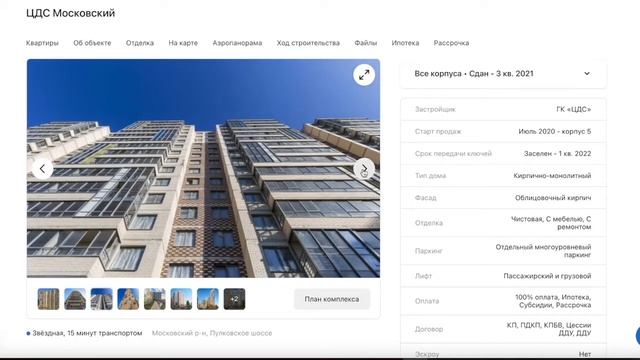Image resolution: width=640 pixels, height=360 pixels.
Task: Open the Все корпуса dropdown
Action: pyautogui.click(x=503, y=74)
